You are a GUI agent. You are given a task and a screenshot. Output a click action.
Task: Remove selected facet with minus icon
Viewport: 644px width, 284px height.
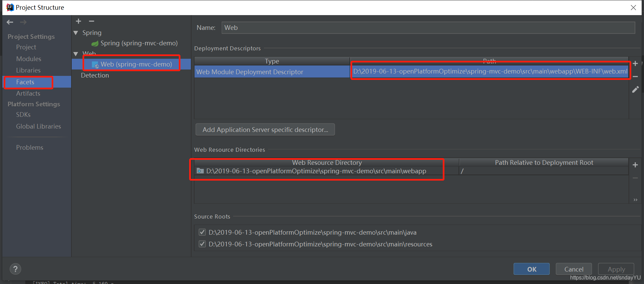[92, 21]
